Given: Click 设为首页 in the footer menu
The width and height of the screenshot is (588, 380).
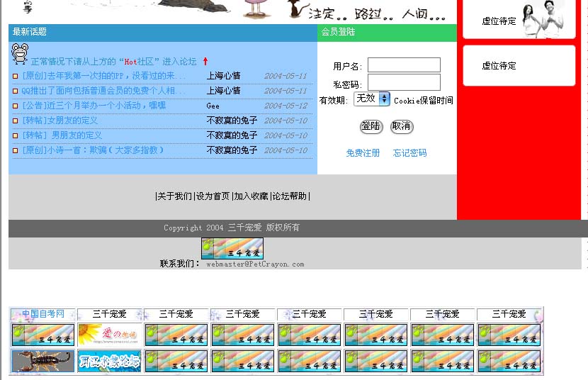Looking at the screenshot, I should (213, 196).
